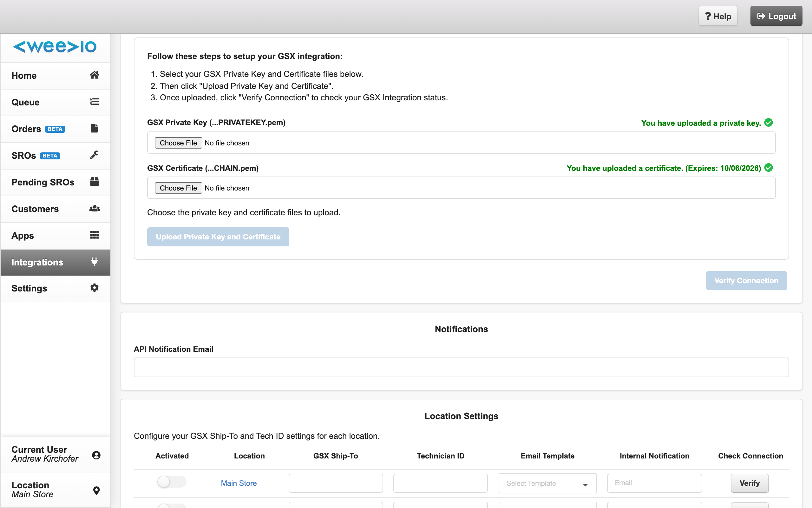Click the weeio logo

coord(55,47)
